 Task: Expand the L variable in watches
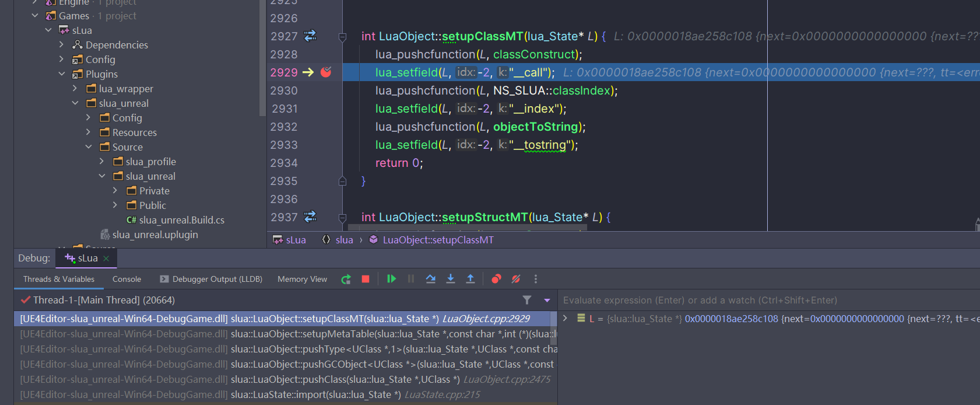tap(565, 319)
